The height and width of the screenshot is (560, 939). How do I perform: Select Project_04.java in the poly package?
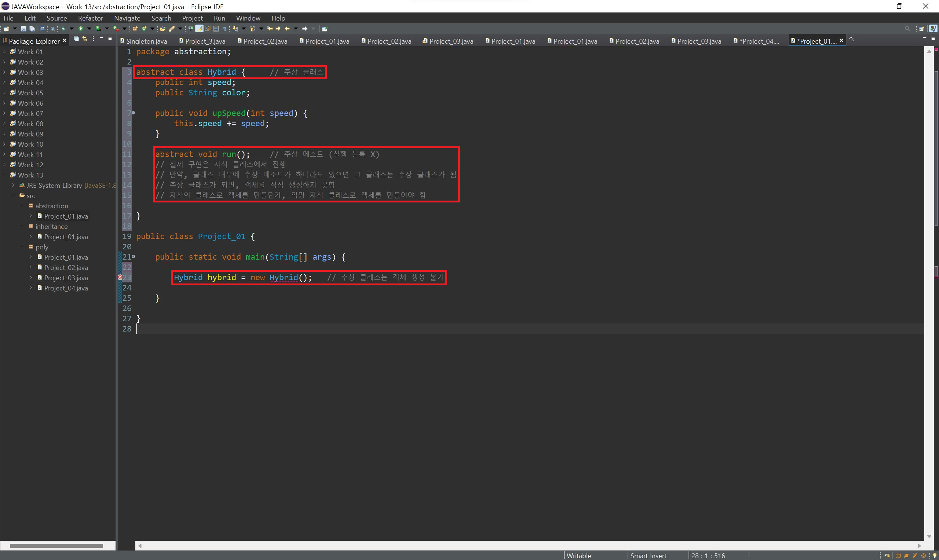[66, 288]
